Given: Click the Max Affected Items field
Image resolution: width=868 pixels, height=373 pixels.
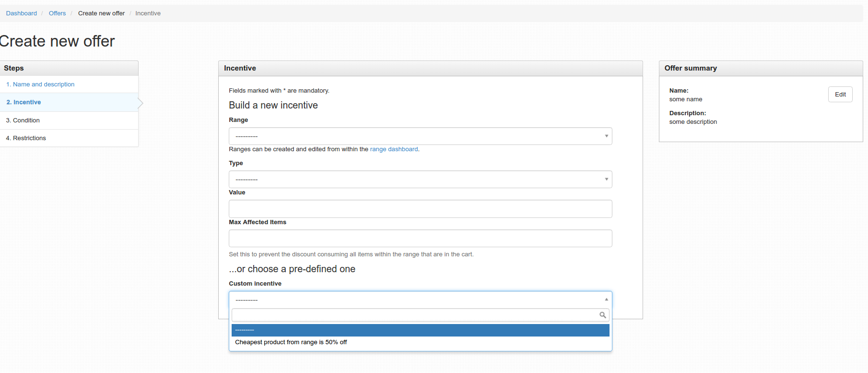Looking at the screenshot, I should [x=420, y=239].
